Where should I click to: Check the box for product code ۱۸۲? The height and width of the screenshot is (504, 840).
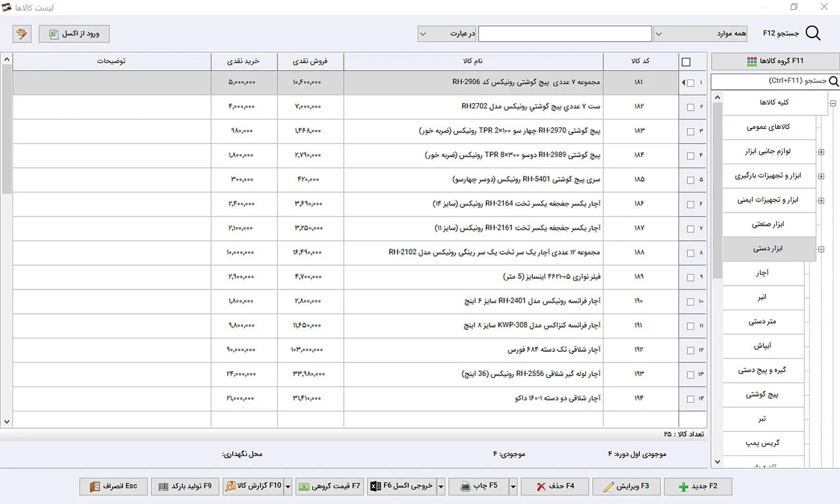click(x=690, y=107)
